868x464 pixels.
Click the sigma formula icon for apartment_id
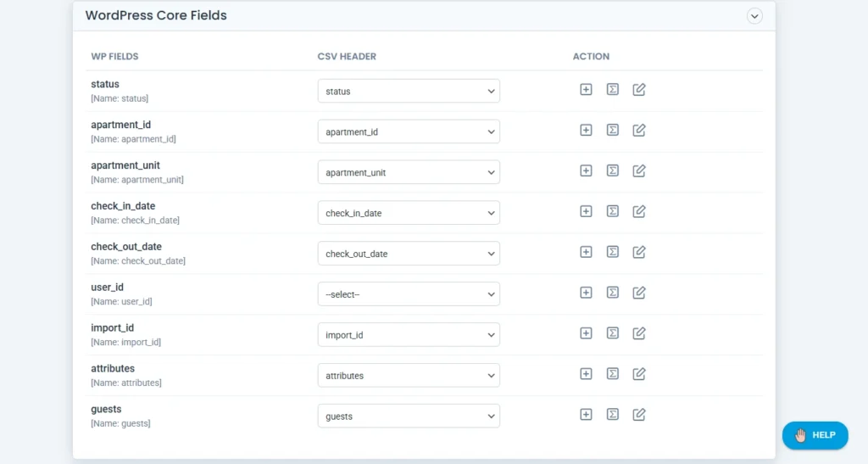(x=612, y=130)
